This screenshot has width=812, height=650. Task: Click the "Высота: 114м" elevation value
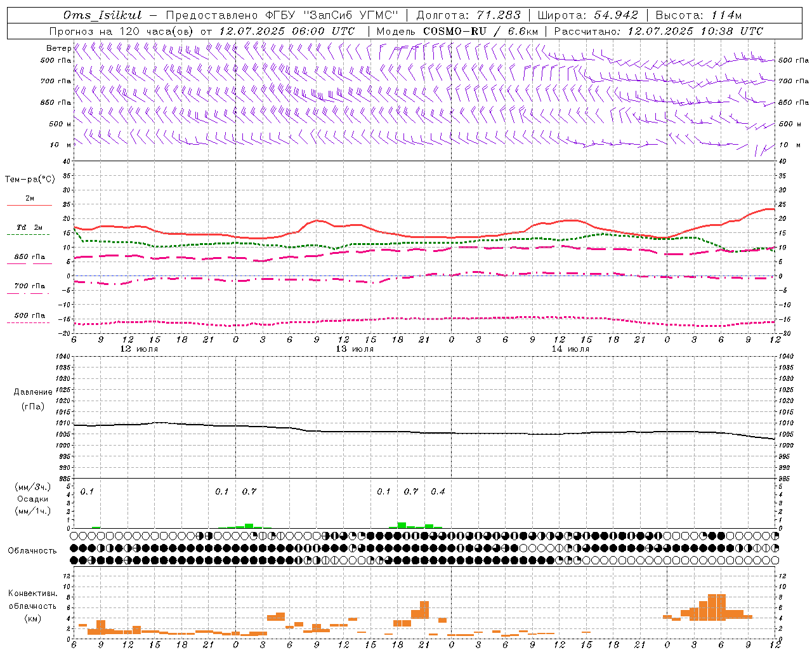[698, 15]
